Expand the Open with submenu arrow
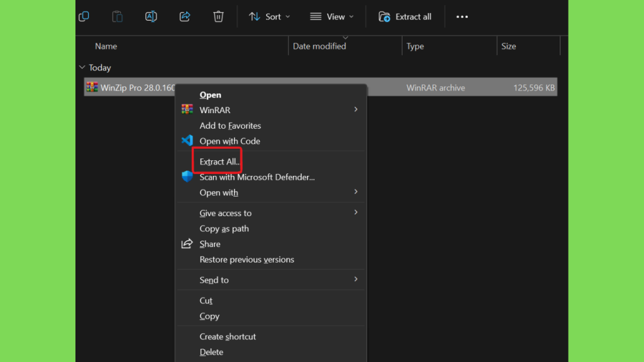The height and width of the screenshot is (362, 644). coord(356,192)
